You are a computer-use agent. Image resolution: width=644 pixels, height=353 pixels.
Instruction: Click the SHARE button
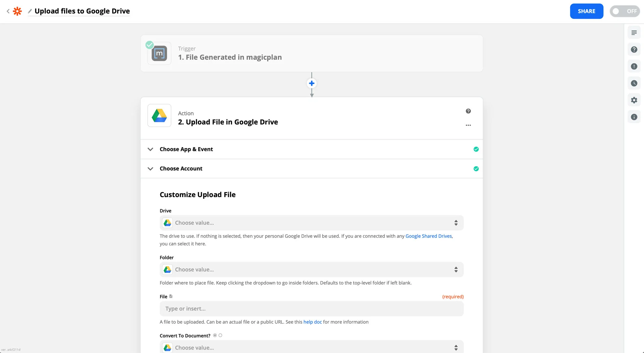[586, 11]
